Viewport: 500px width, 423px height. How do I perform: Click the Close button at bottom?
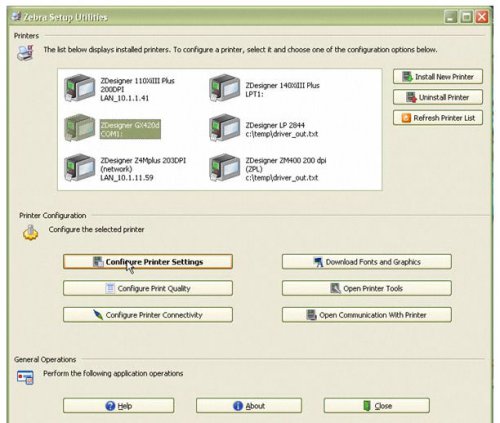coord(377,406)
